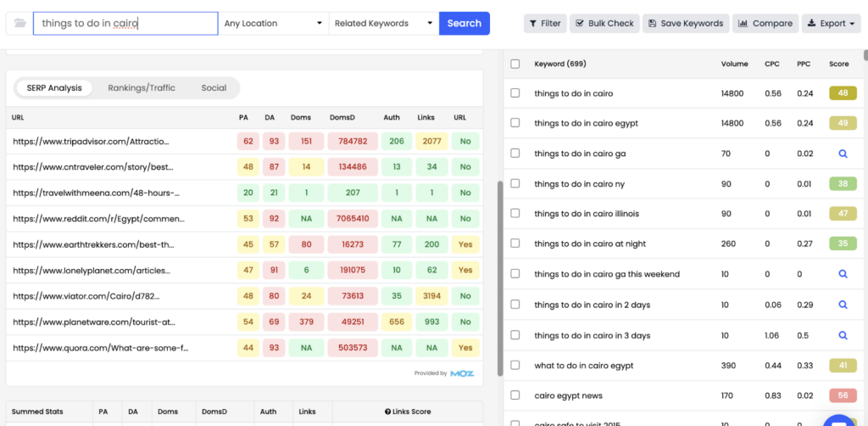Tick the select-all keyword checkbox
The height and width of the screenshot is (426, 868).
[x=515, y=64]
